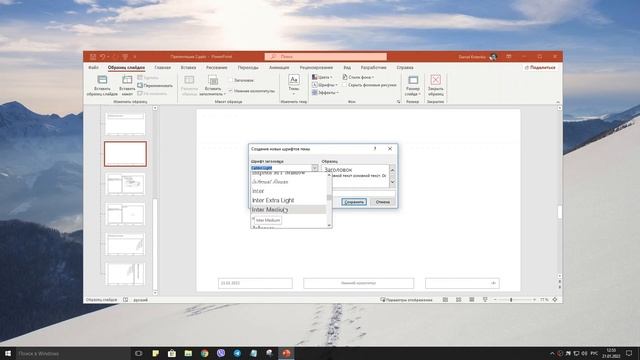Click PowerPoint icon on the taskbar
This screenshot has height=360, width=640.
(x=286, y=353)
